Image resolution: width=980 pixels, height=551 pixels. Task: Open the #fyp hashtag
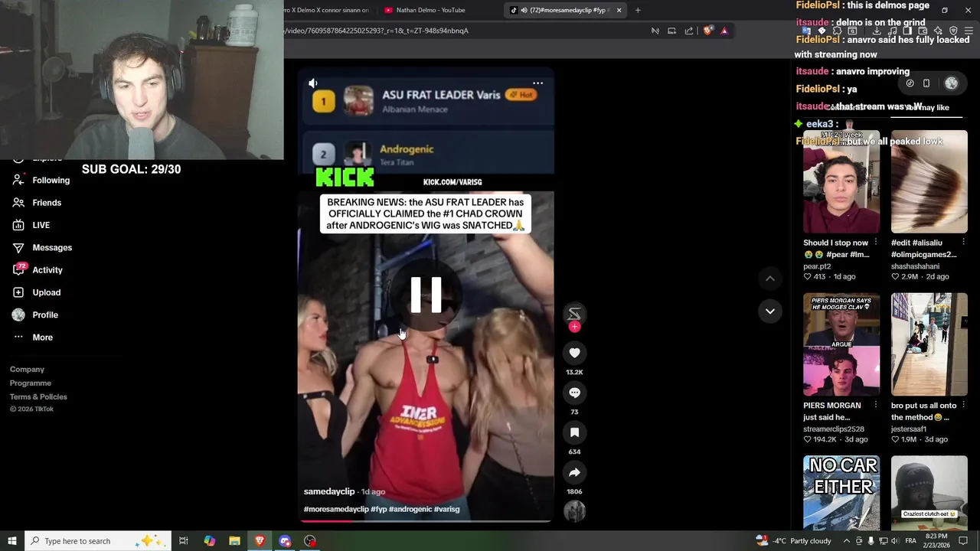378,509
